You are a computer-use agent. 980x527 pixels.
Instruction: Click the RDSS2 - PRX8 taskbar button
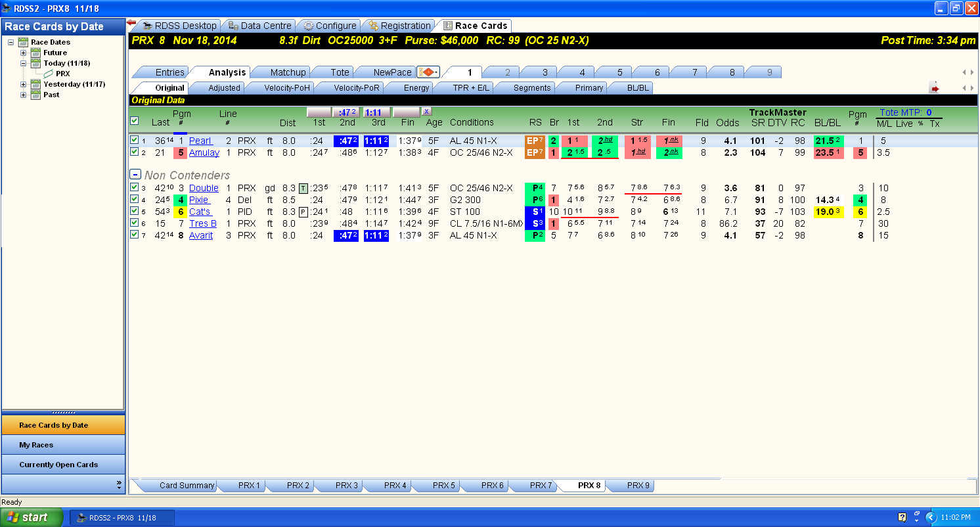coord(122,517)
